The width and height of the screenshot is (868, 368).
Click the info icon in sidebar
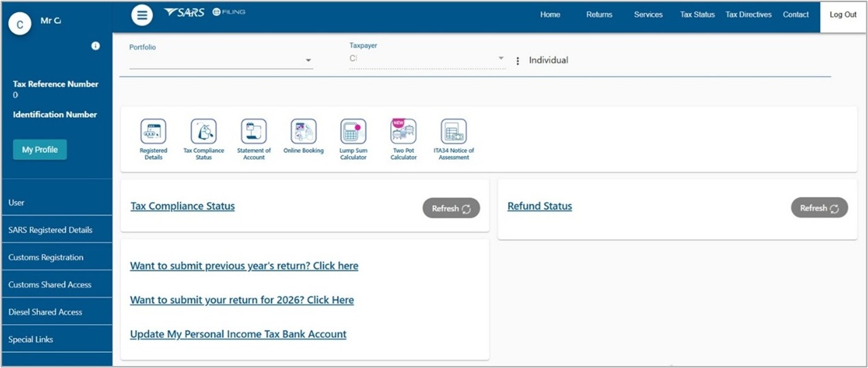coord(96,46)
